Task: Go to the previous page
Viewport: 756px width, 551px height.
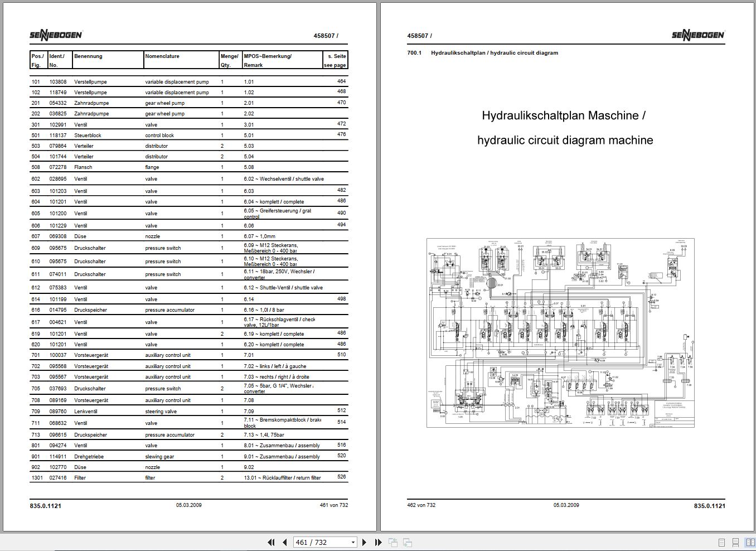Action: pyautogui.click(x=285, y=542)
